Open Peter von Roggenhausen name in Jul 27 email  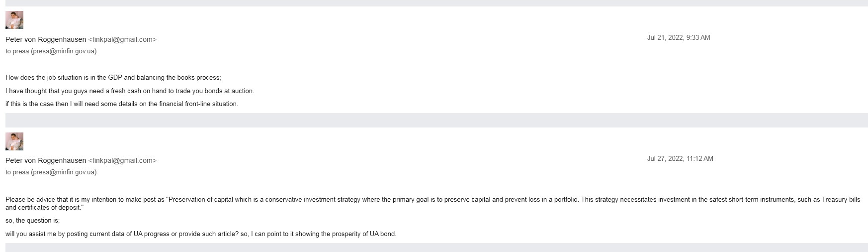point(46,160)
